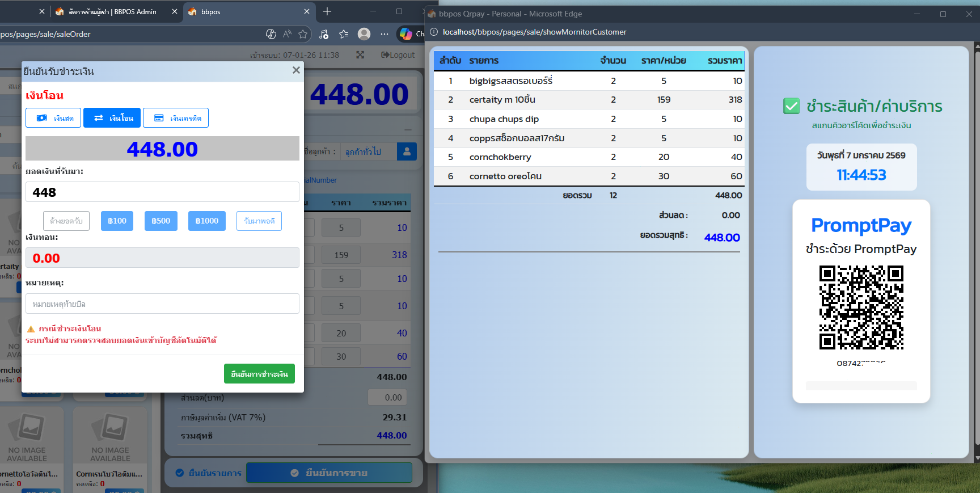Click the quantity box showing 30
Screen dimensions: 980x493
[341, 356]
